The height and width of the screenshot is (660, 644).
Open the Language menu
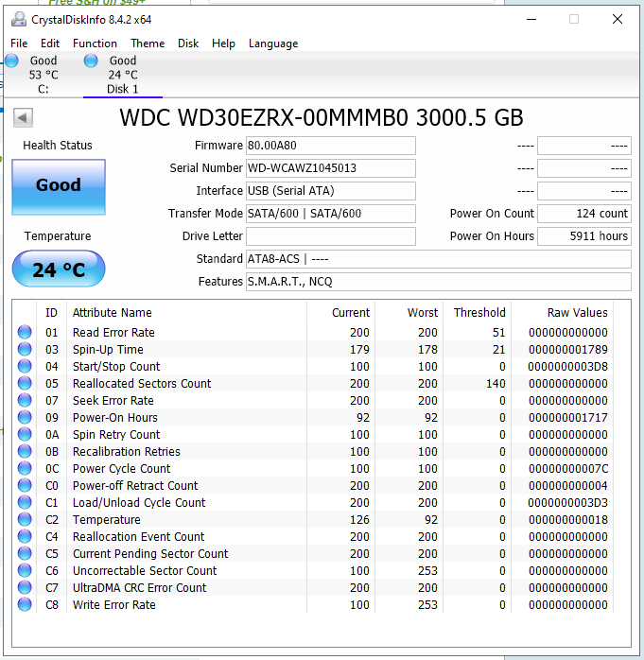[272, 43]
